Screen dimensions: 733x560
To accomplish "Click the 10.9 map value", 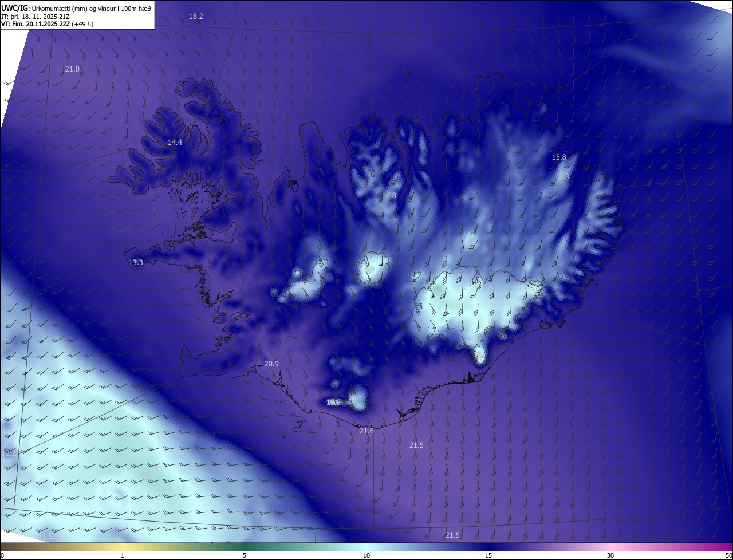I will click(x=333, y=403).
